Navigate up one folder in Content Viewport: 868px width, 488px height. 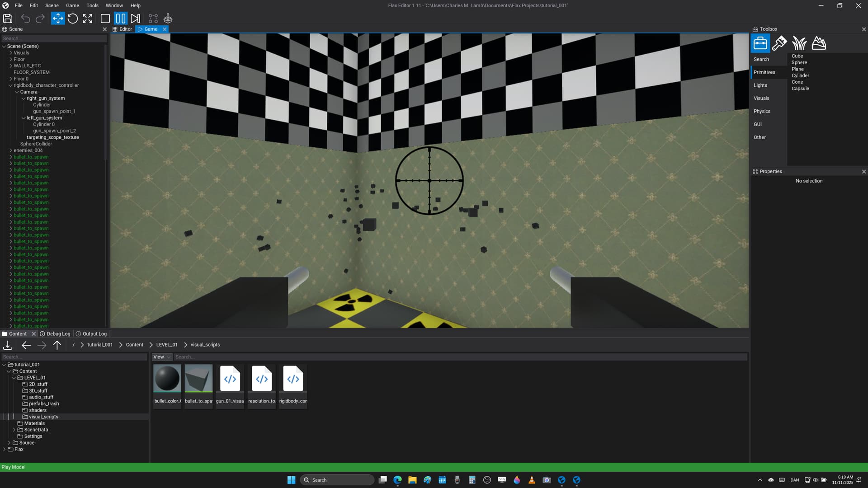[x=57, y=345]
